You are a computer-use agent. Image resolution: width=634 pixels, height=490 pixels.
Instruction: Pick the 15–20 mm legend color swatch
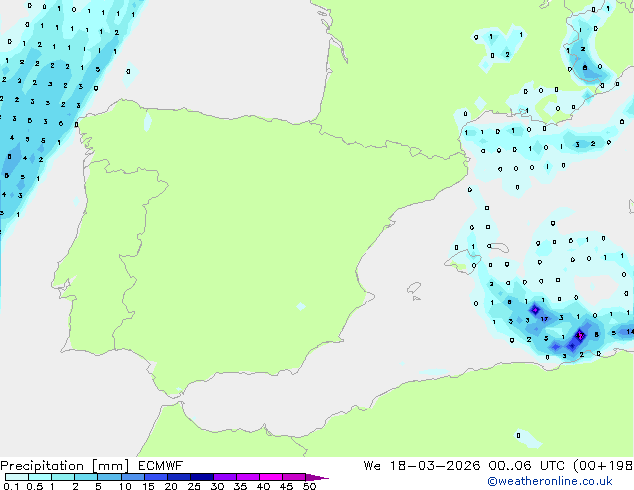pyautogui.click(x=155, y=477)
